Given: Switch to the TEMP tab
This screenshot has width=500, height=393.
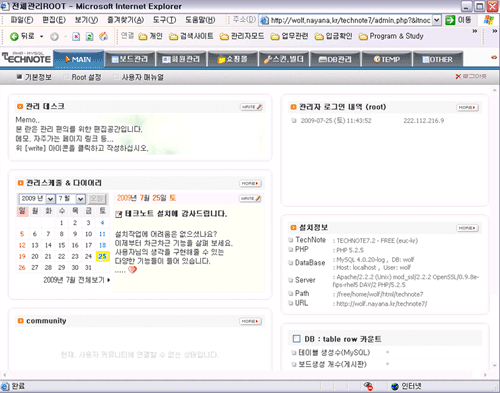Looking at the screenshot, I should (x=387, y=59).
